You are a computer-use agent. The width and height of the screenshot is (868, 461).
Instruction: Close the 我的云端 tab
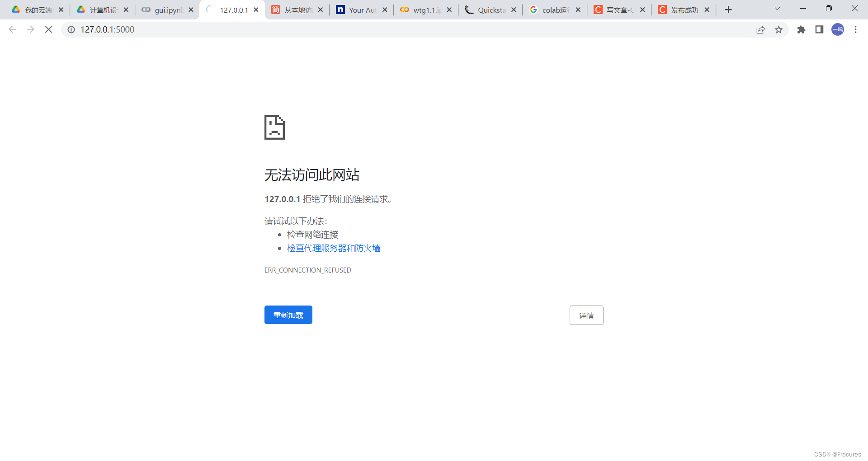(61, 9)
